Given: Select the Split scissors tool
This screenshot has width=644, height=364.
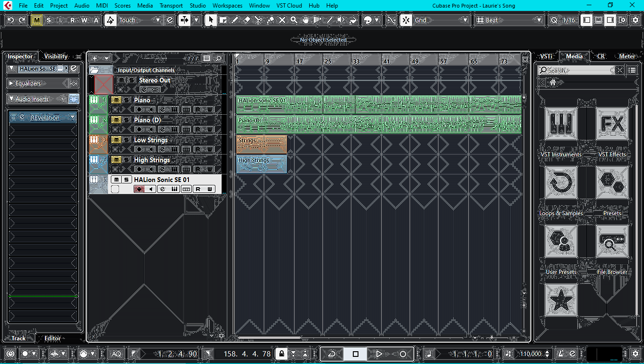Looking at the screenshot, I should (x=258, y=20).
